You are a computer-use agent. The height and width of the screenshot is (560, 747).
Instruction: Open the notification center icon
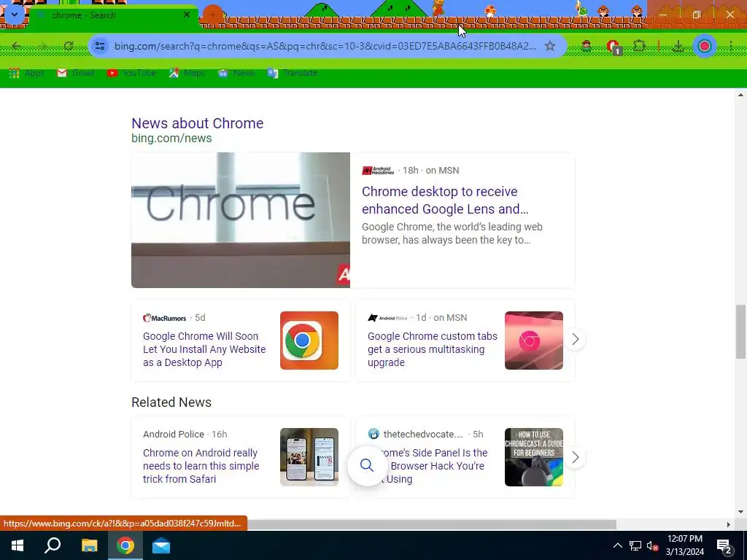(x=724, y=545)
